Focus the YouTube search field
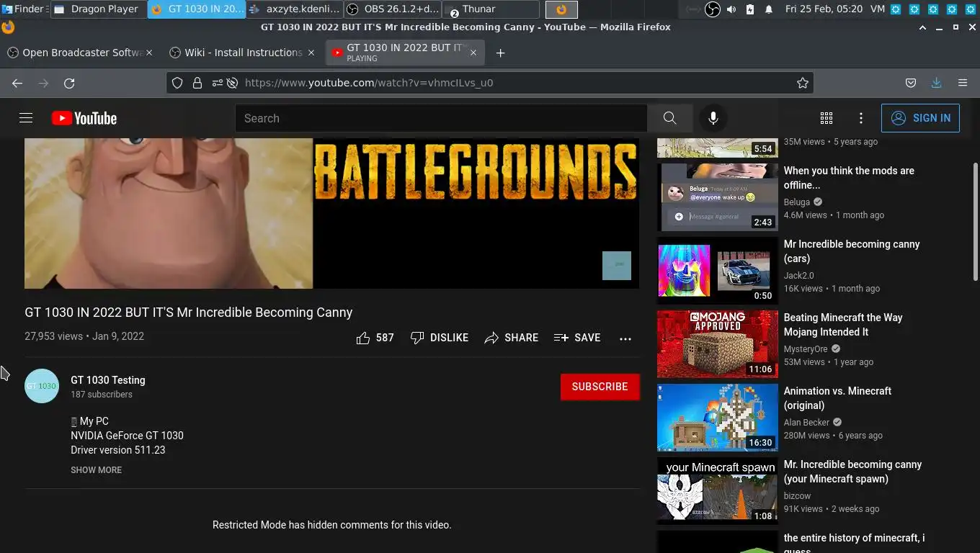Viewport: 980px width, 553px height. [x=441, y=118]
